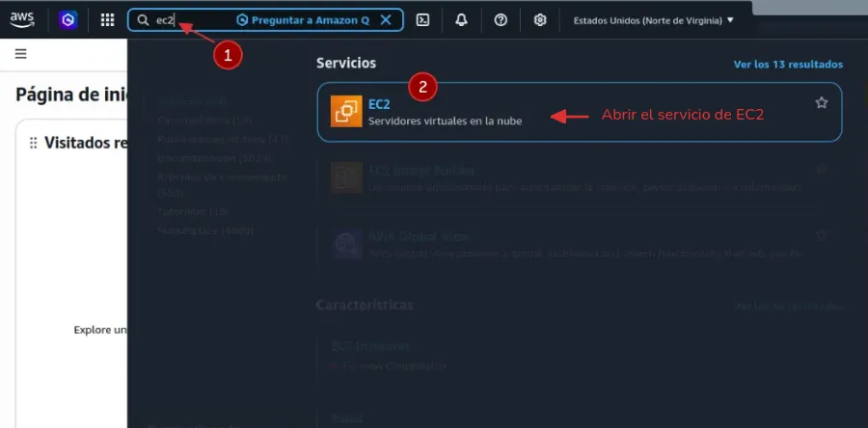This screenshot has width=868, height=428.
Task: Clear the search with the X icon
Action: 386,20
